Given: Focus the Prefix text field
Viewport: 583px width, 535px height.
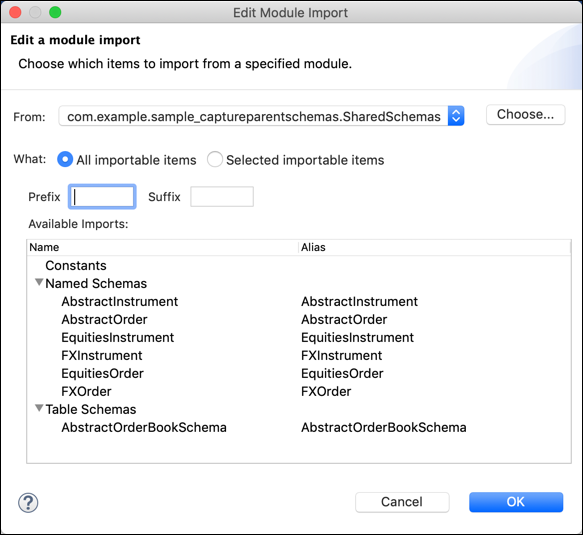Looking at the screenshot, I should pos(102,197).
